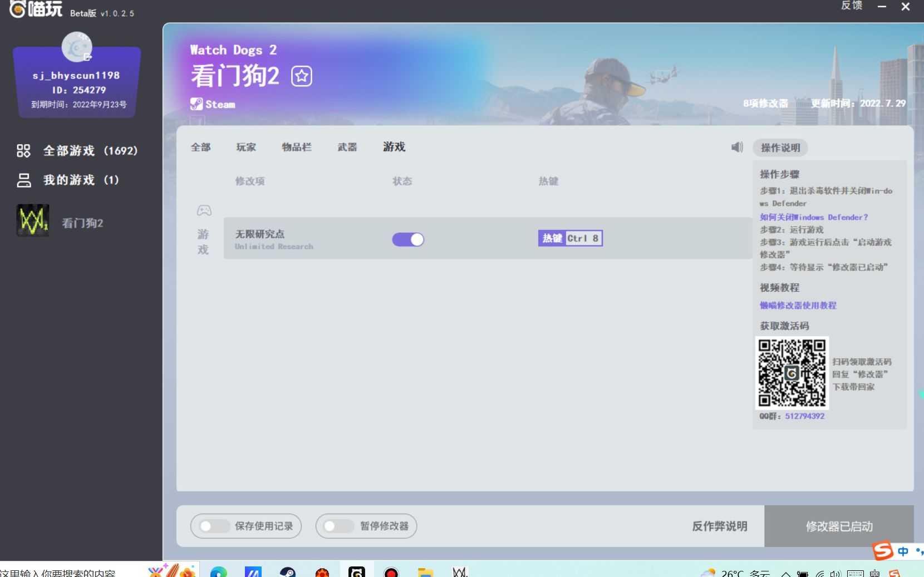The image size is (924, 577).
Task: Select 全部游戏 grid icon in sidebar
Action: [23, 150]
